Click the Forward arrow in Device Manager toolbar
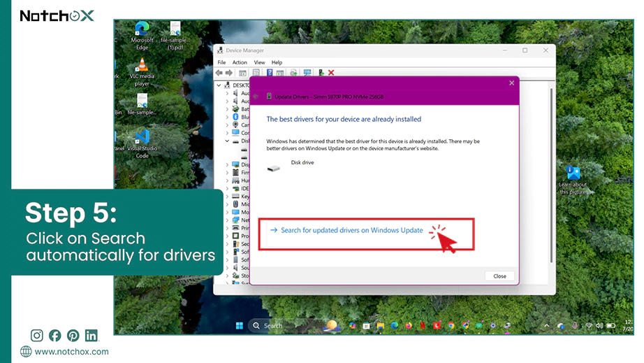 [x=229, y=73]
